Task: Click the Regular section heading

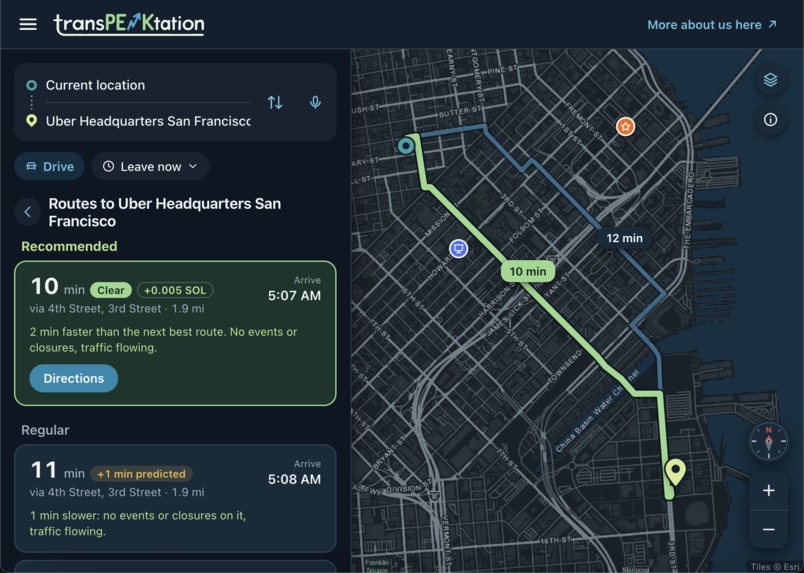Action: coord(45,430)
